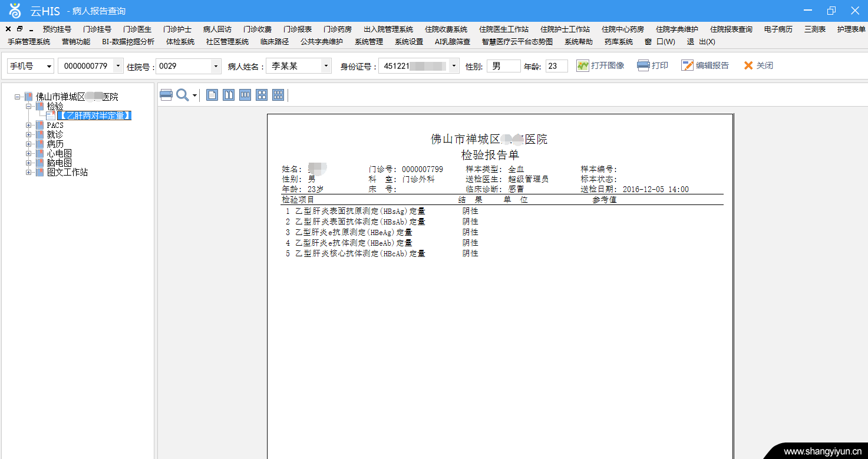Expand the 心电图 tree node

28,153
